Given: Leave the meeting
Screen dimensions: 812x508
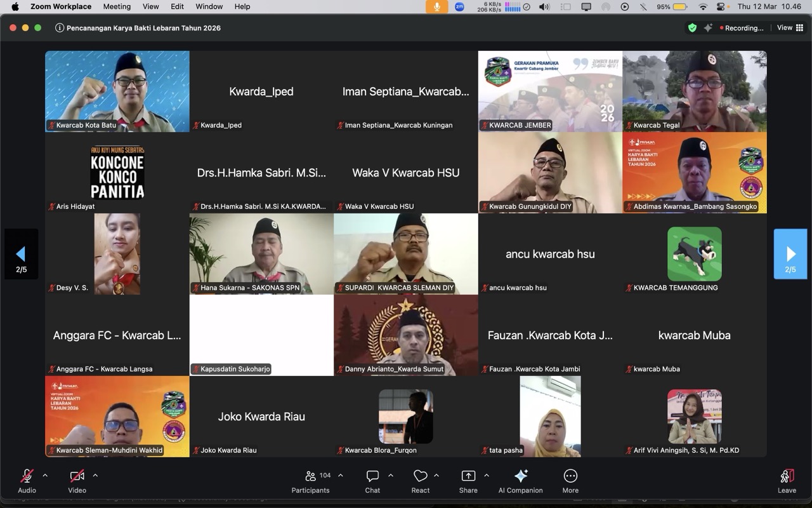Looking at the screenshot, I should click(787, 481).
